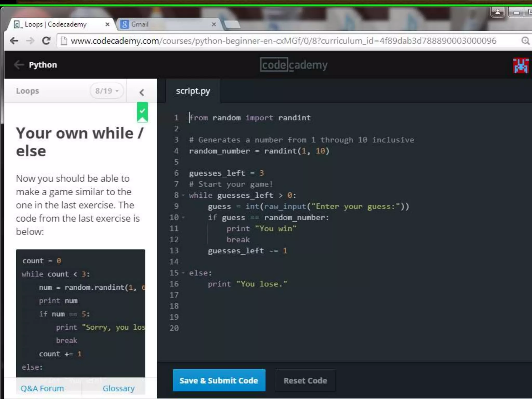Screen dimensions: 532x399
Task: Open the 8/19 exercise dropdown
Action: point(107,91)
